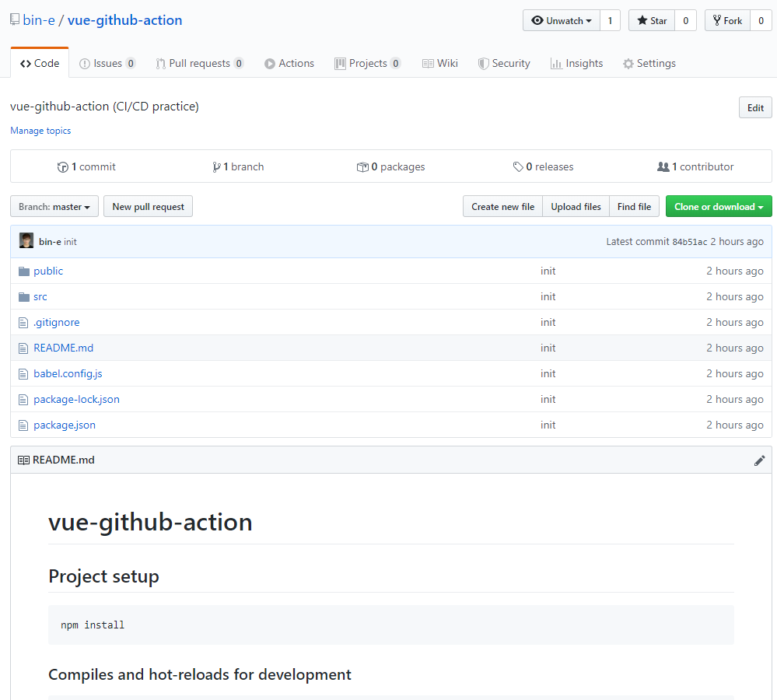Viewport: 777px width, 700px height.
Task: Click the watchers count next to Unwatch
Action: [610, 20]
